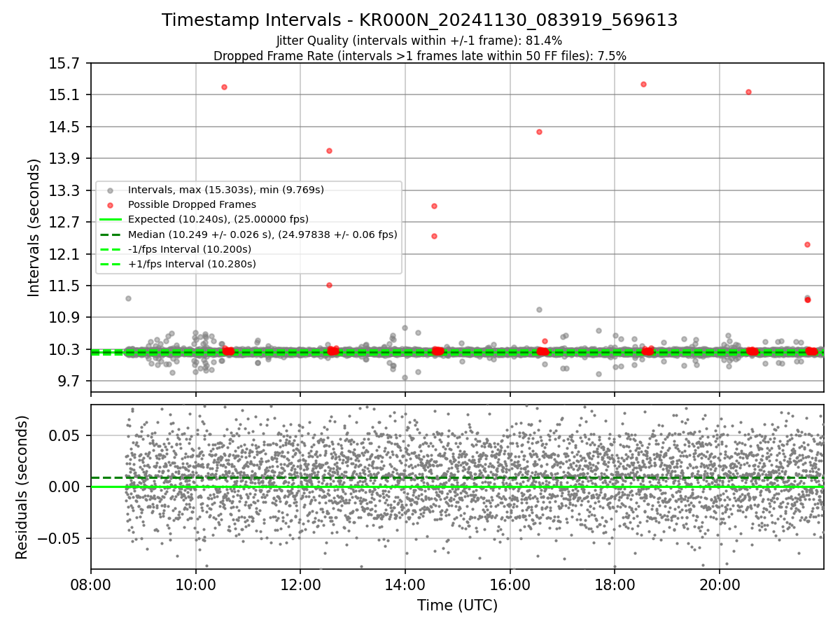Click the red point near 12:30 at 14.0s
Viewport: 840px width, 630px height.
point(329,150)
